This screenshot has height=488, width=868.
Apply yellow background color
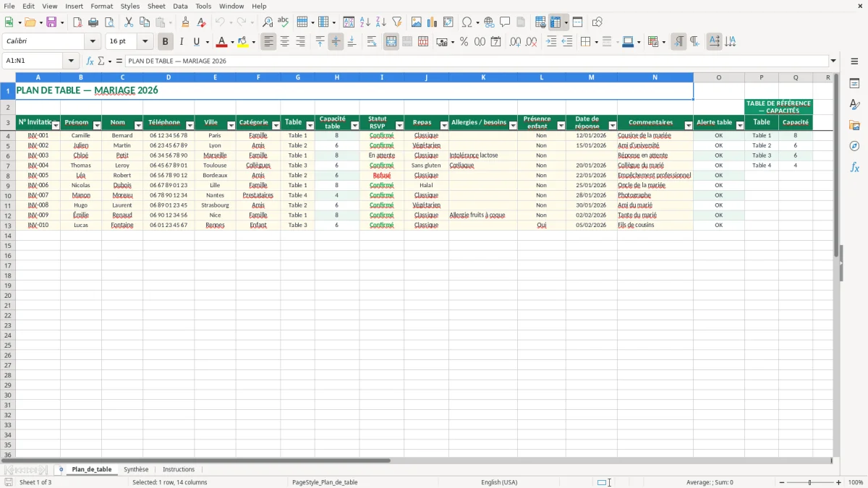pyautogui.click(x=243, y=42)
